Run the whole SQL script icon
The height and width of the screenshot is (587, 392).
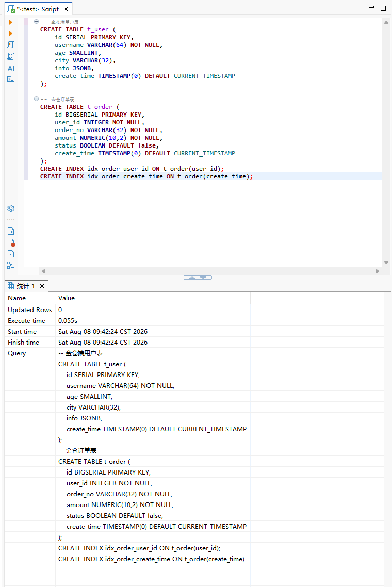(11, 45)
